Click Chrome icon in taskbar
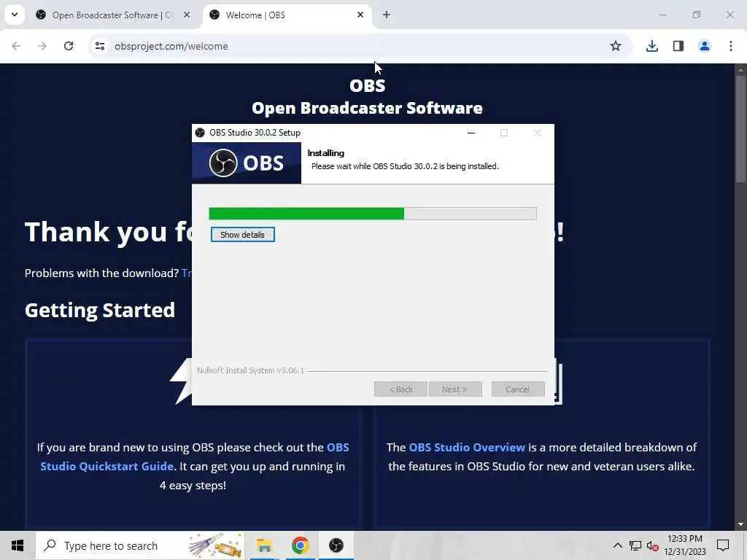This screenshot has height=560, width=747. point(300,545)
